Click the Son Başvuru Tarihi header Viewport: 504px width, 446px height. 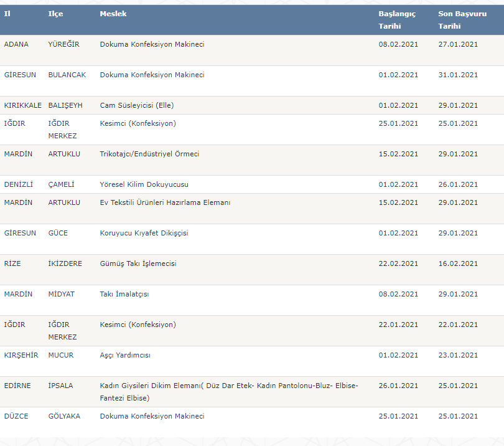(x=462, y=20)
